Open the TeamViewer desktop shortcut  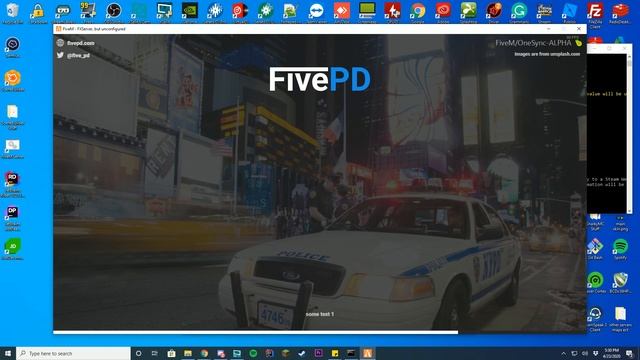click(316, 11)
